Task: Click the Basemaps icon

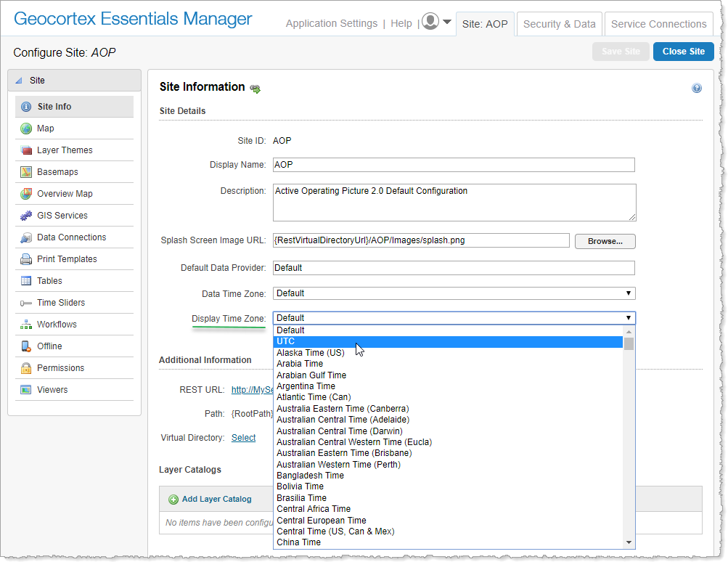Action: click(x=26, y=172)
